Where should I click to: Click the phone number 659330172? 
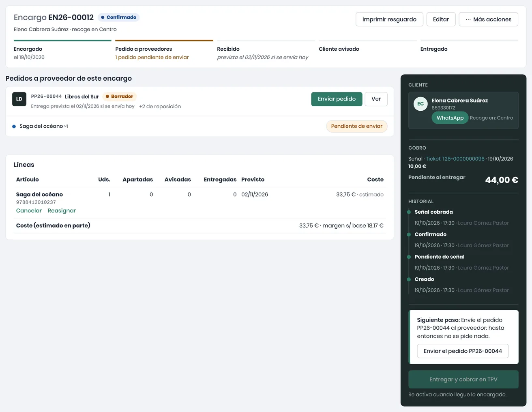(443, 108)
